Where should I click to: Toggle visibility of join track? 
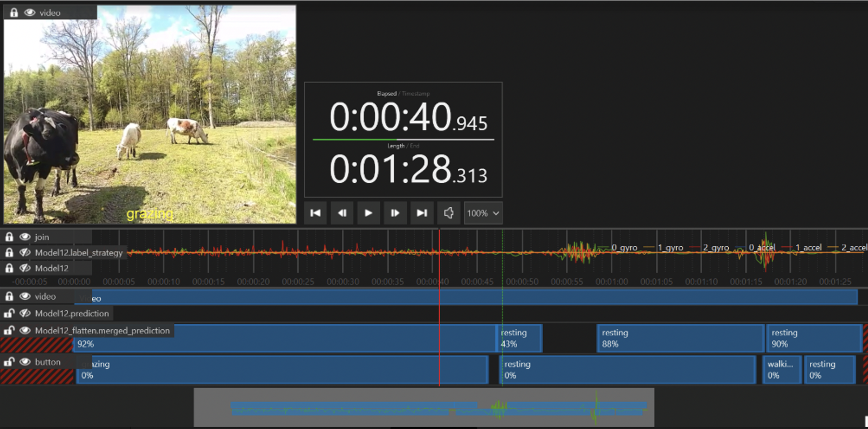pyautogui.click(x=25, y=237)
